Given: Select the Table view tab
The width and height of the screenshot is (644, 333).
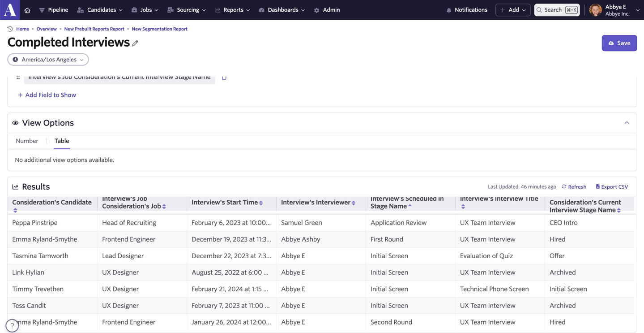Looking at the screenshot, I should (62, 141).
